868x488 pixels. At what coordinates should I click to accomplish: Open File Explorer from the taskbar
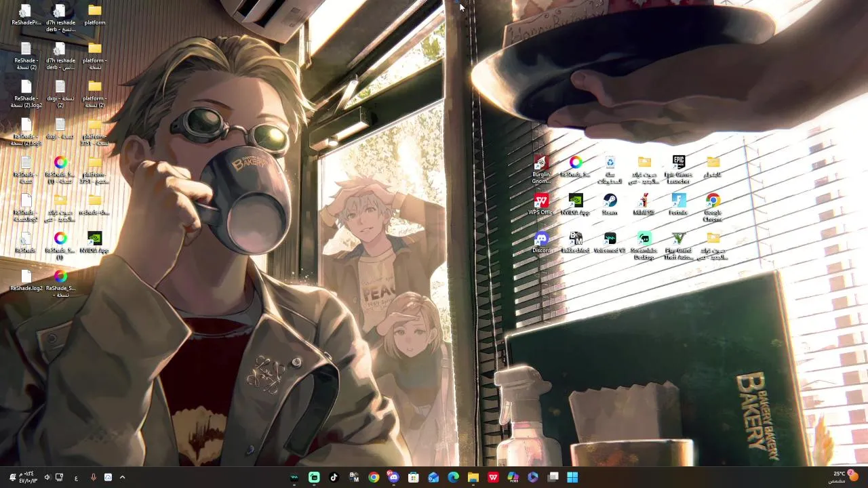pos(473,477)
